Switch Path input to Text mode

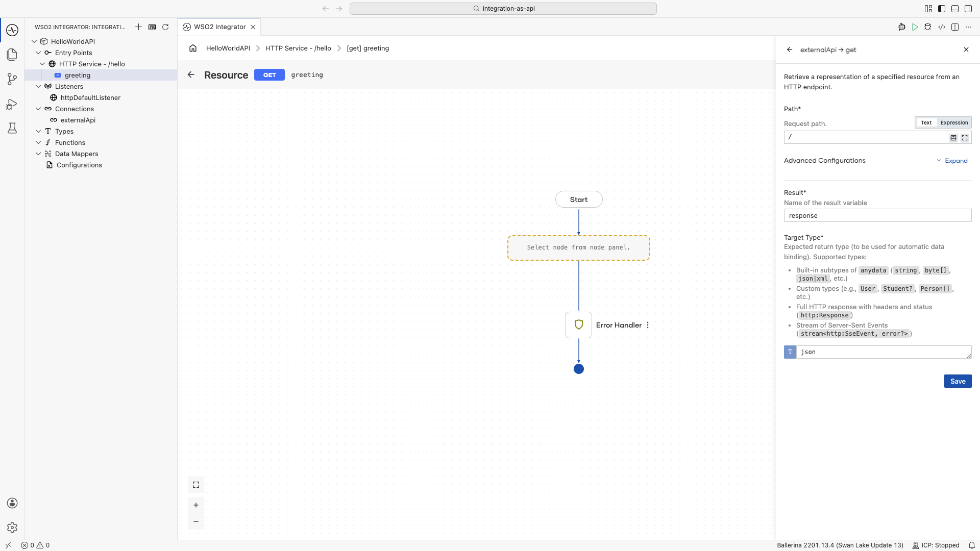tap(926, 122)
